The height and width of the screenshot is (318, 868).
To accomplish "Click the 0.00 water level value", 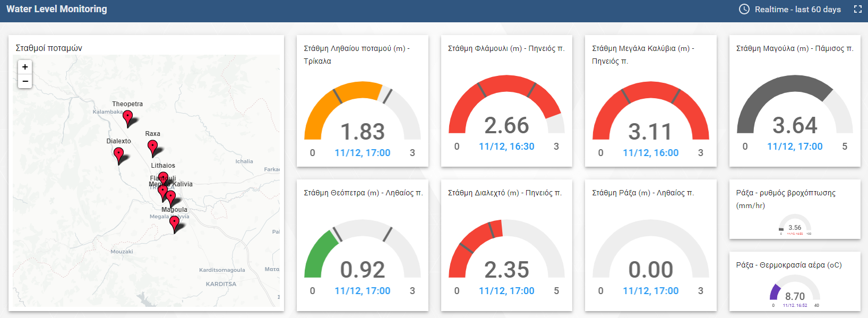I will 651,270.
